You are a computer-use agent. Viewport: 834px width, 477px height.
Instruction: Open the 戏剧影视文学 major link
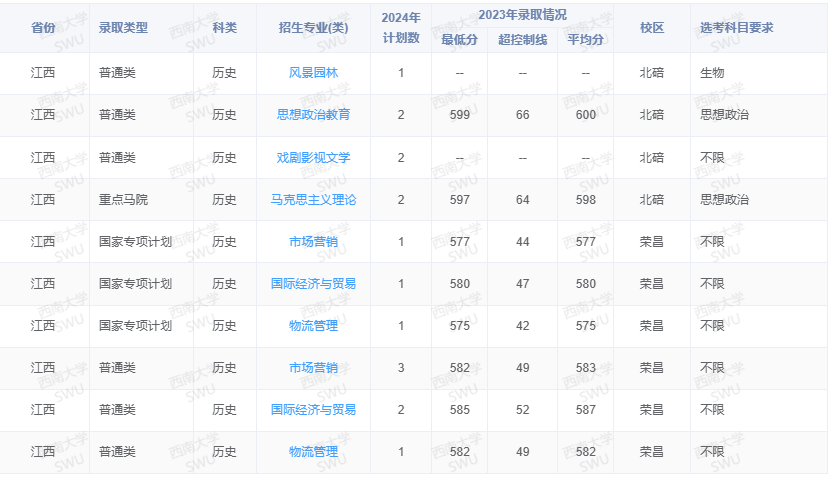click(313, 157)
